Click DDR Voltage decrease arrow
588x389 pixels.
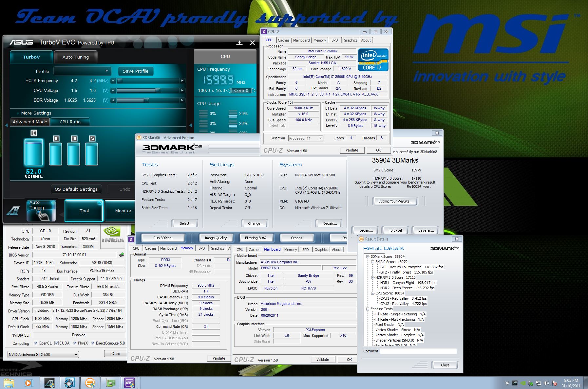(113, 100)
